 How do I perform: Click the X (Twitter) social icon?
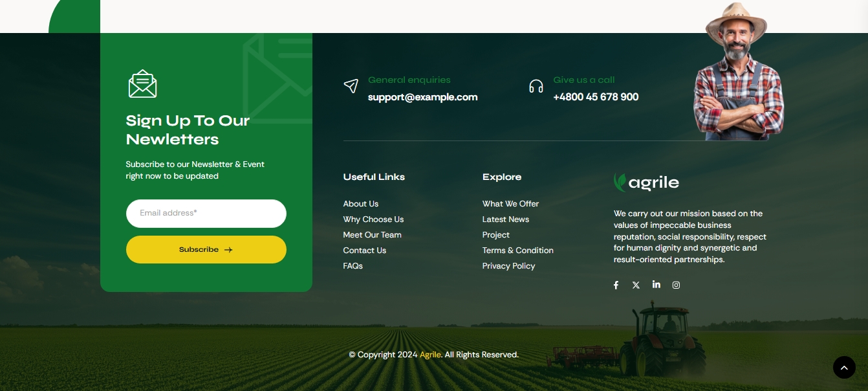(636, 285)
